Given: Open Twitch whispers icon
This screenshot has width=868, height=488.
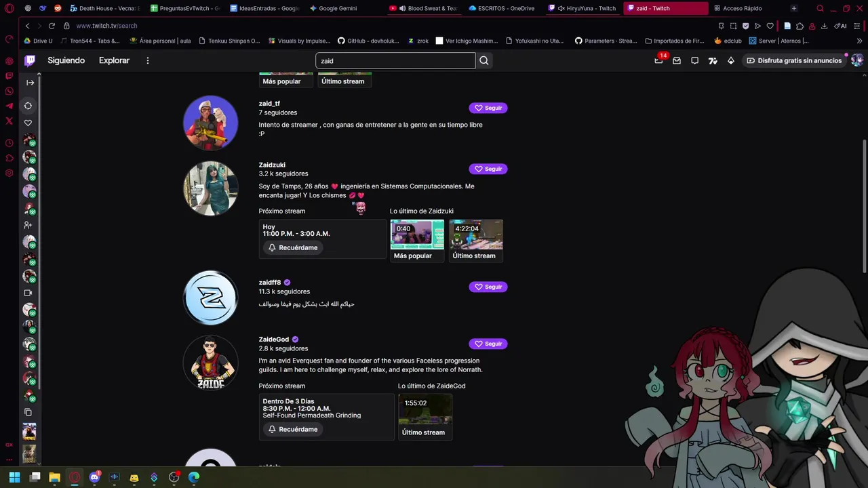Looking at the screenshot, I should (694, 60).
